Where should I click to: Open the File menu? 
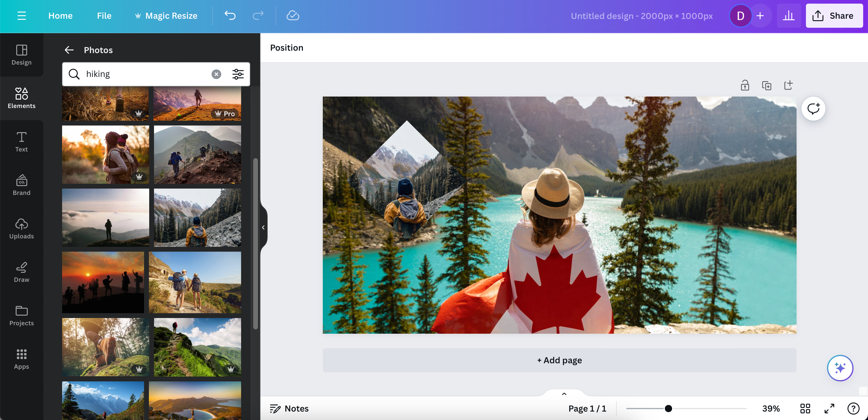pyautogui.click(x=104, y=15)
